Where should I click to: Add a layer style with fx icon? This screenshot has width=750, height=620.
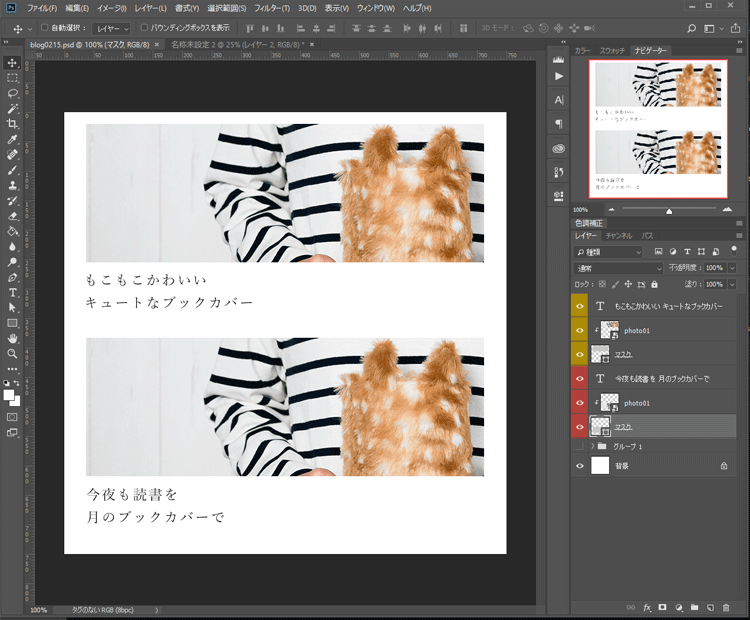pos(647,607)
